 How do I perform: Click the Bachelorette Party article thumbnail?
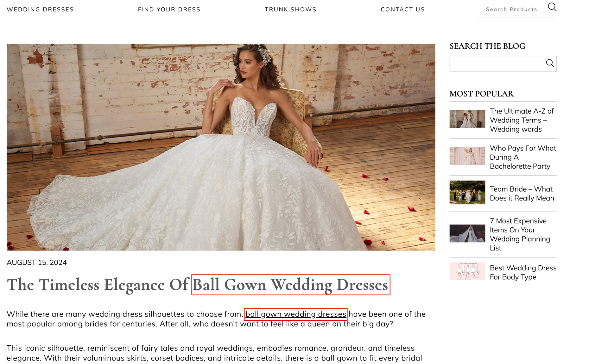tap(467, 156)
